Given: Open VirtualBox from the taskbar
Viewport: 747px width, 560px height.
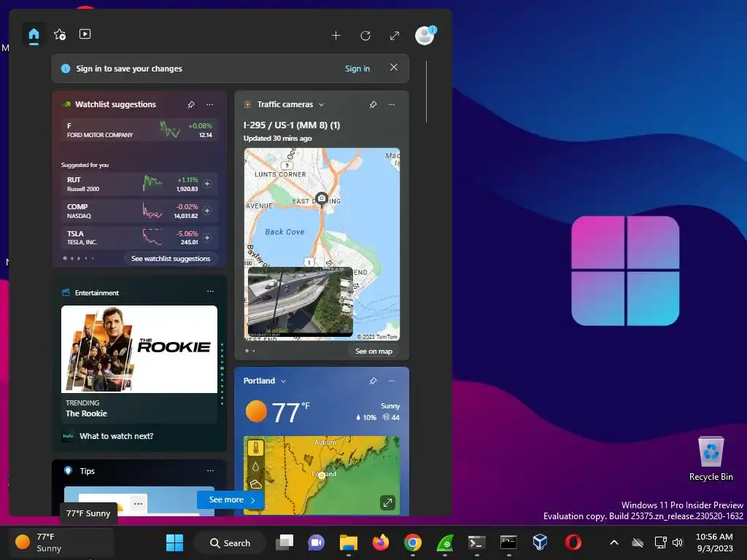Looking at the screenshot, I should pyautogui.click(x=541, y=542).
